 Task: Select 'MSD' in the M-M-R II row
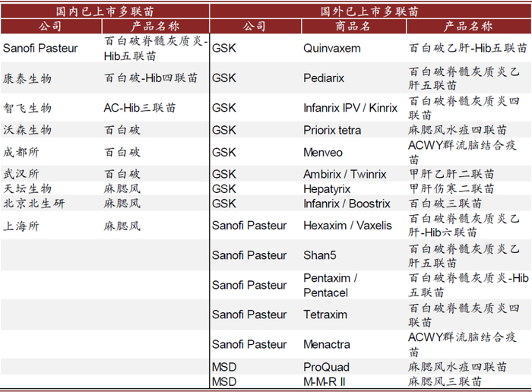coord(224,382)
